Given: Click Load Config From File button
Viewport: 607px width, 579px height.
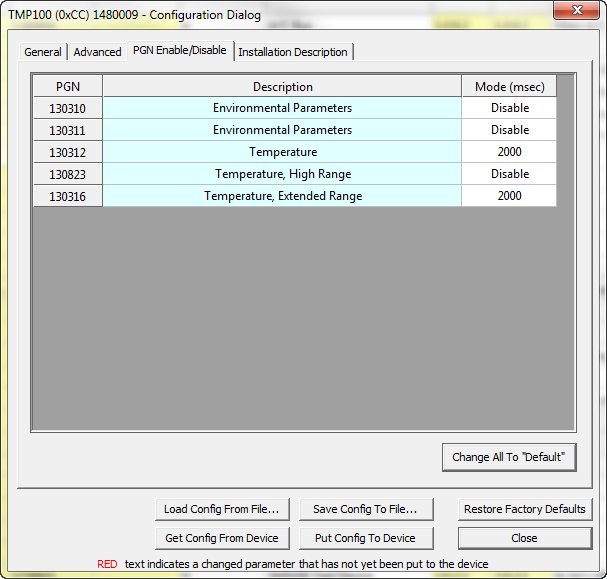Looking at the screenshot, I should [x=222, y=509].
